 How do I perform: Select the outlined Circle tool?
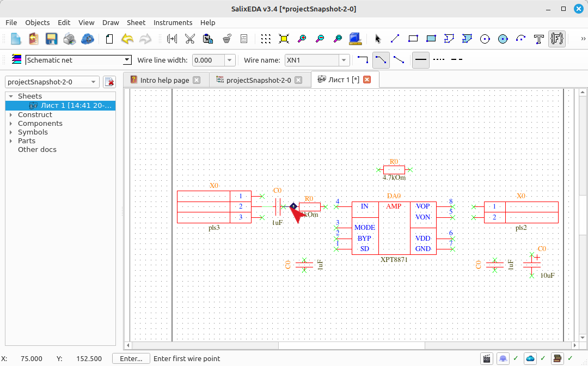(485, 39)
